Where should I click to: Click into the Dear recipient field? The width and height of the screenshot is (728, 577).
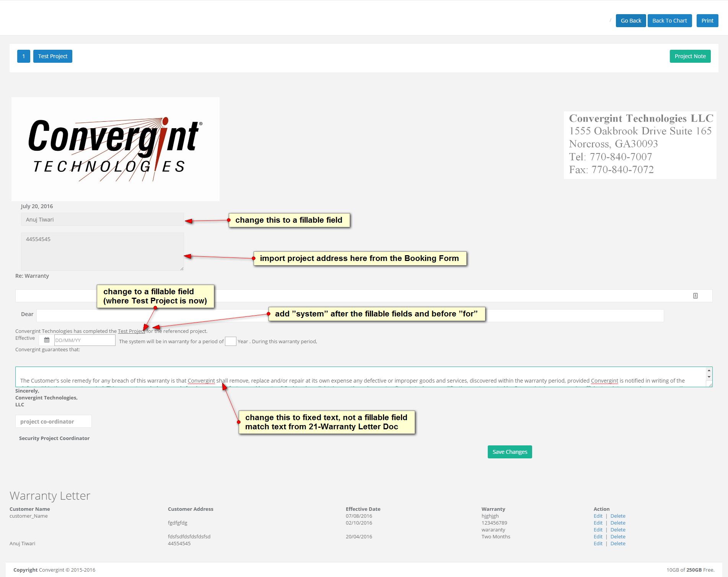(x=350, y=316)
